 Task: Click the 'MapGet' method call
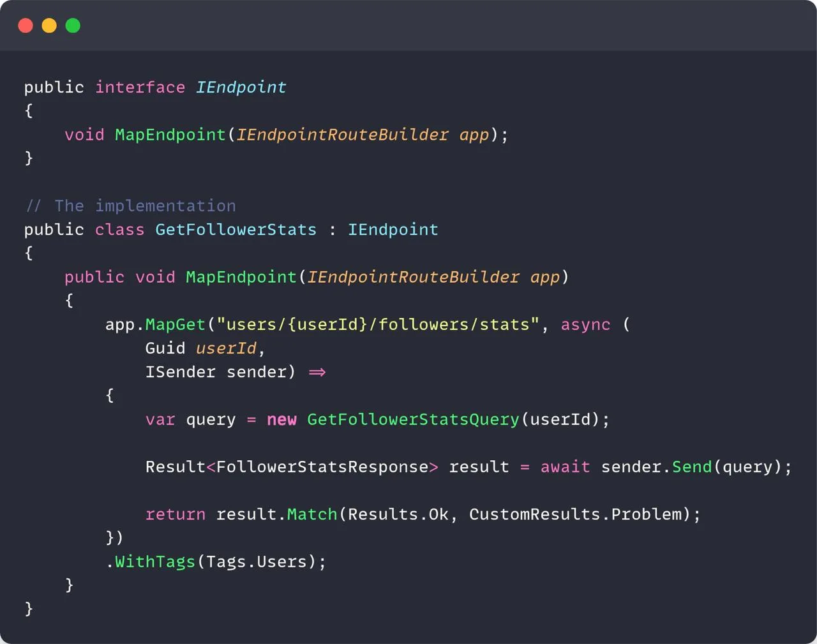point(175,324)
